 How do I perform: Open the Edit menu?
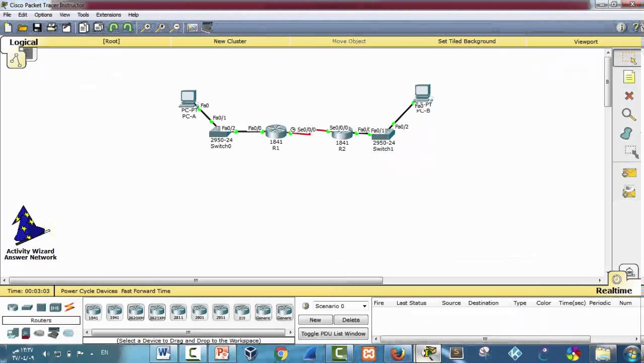(23, 15)
